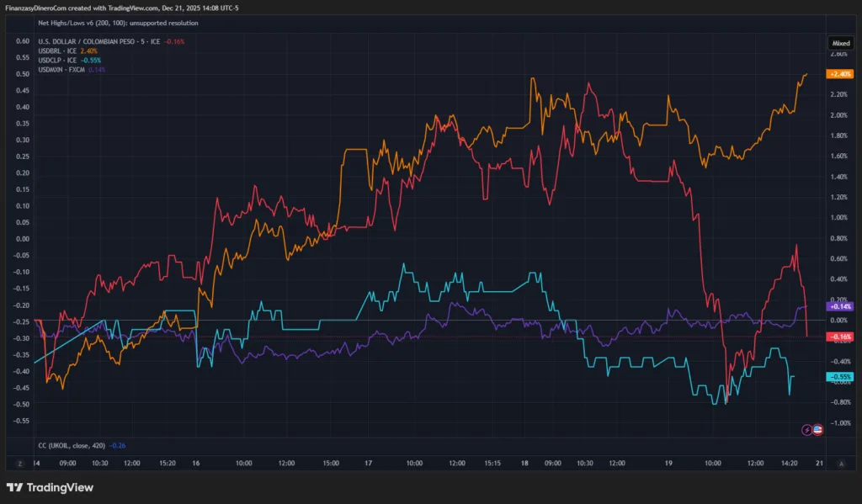Click the 0.00% level on the right scale
862x504 pixels.
[840, 321]
